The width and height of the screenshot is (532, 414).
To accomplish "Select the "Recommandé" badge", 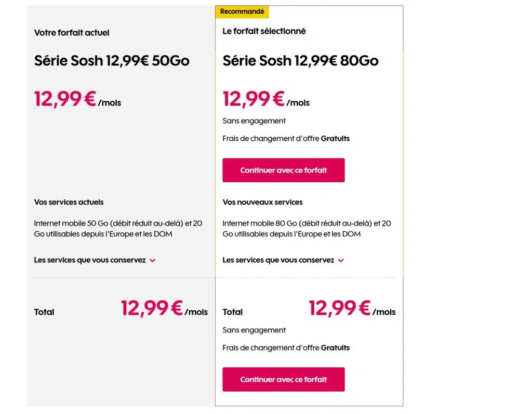I will [242, 11].
